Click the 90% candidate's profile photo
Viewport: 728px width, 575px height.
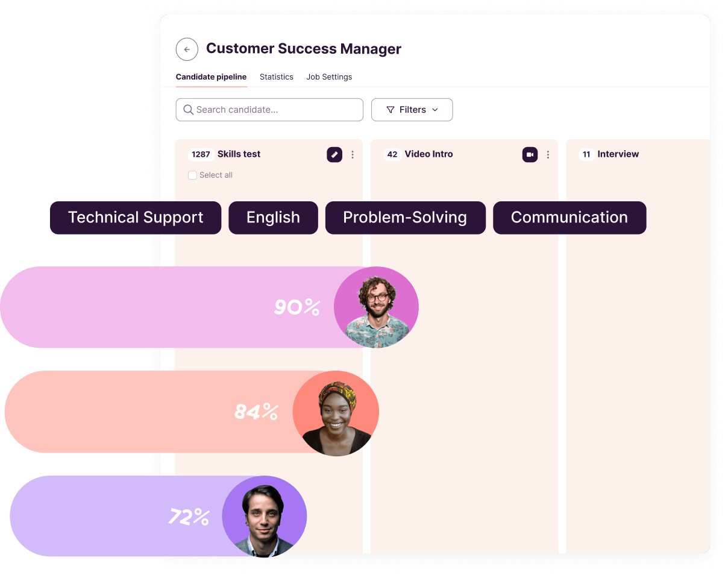tap(377, 307)
